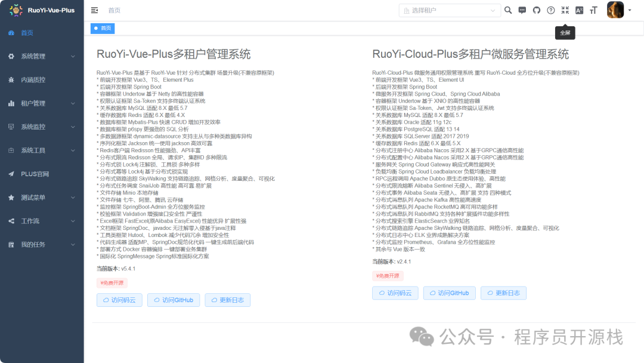Click 访问GitHub under RuoYi-Cloud-Plus

pos(450,293)
